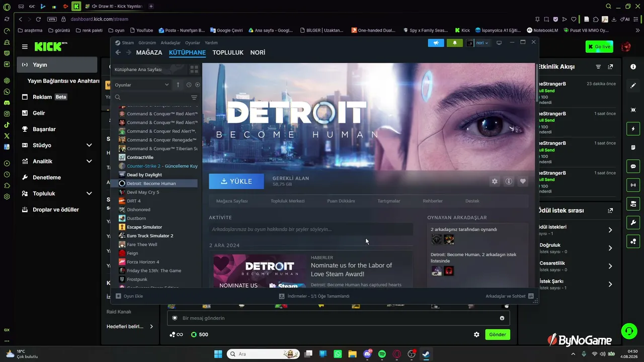Open Spotify from the taskbar
Viewport: 644px width, 362px height.
(382, 354)
